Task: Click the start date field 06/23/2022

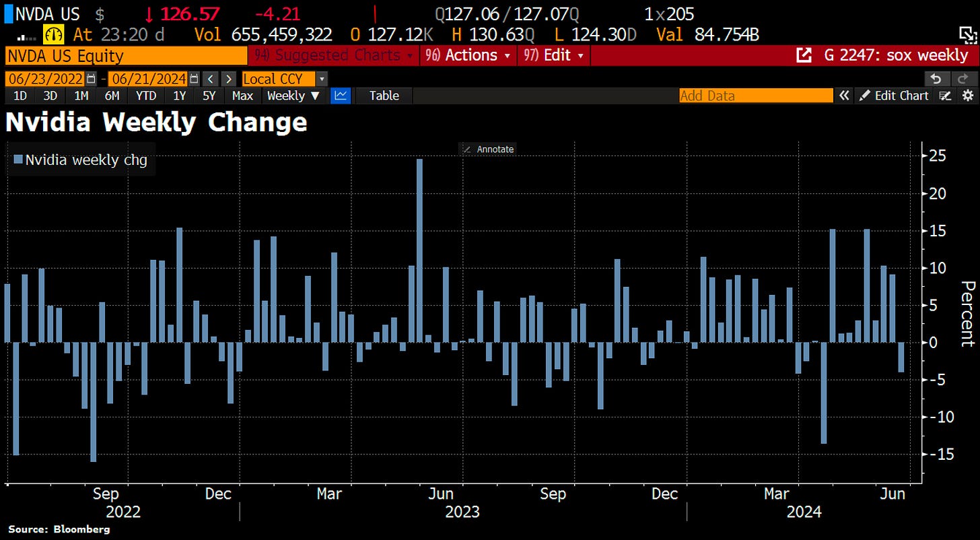Action: (x=45, y=78)
